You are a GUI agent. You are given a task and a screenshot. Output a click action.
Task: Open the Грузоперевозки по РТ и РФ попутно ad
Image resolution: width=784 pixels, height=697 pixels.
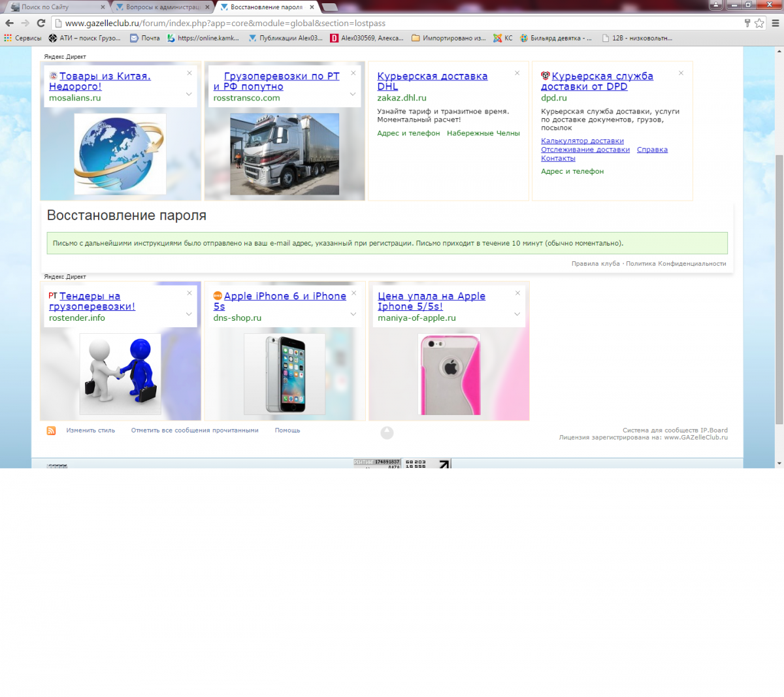click(276, 81)
